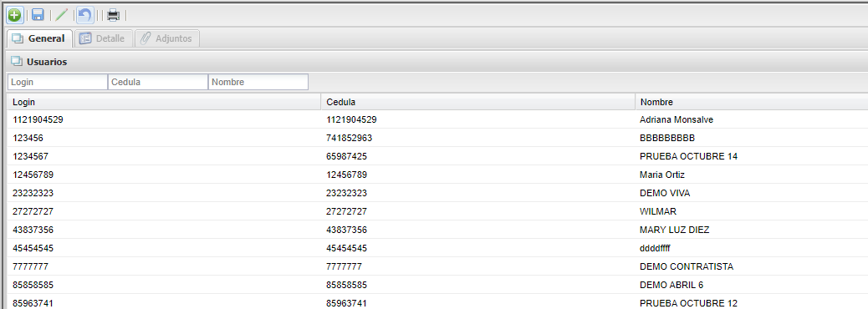This screenshot has height=309, width=868.
Task: Click the Login filter input field
Action: pos(58,82)
